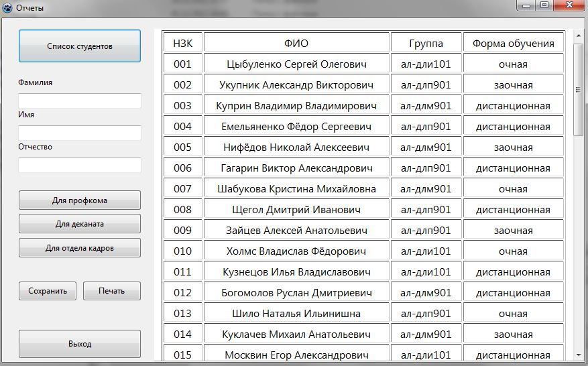The height and width of the screenshot is (366, 588).
Task: Select Куприн Владимир Владимирович cell
Action: pos(296,106)
